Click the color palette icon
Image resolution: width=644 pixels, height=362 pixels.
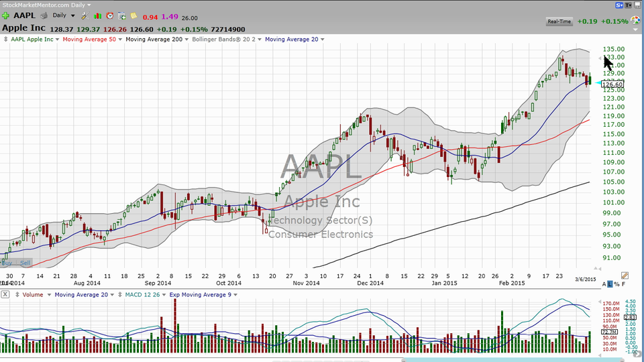[x=635, y=21]
